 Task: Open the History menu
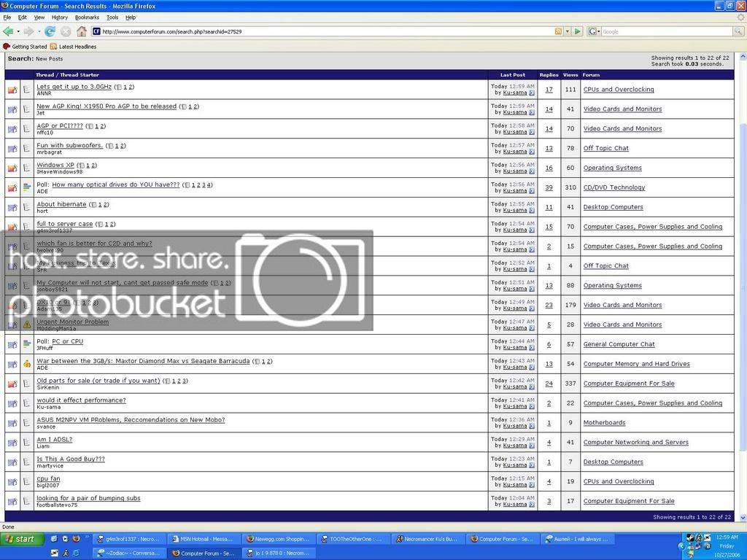tap(60, 17)
